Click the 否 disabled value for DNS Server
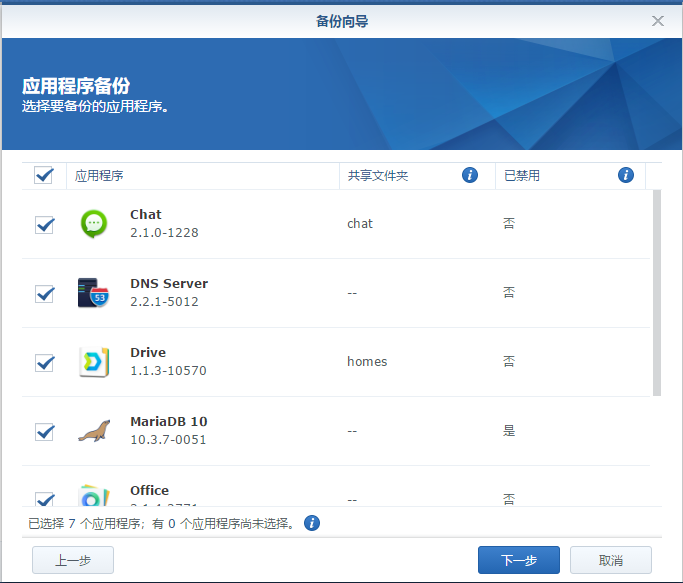 pyautogui.click(x=509, y=292)
